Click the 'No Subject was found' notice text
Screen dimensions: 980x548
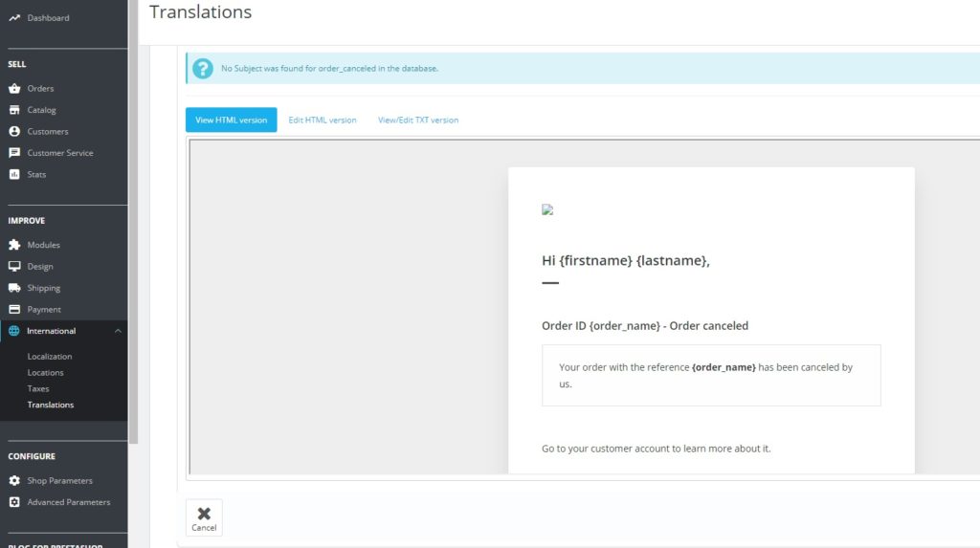click(329, 69)
